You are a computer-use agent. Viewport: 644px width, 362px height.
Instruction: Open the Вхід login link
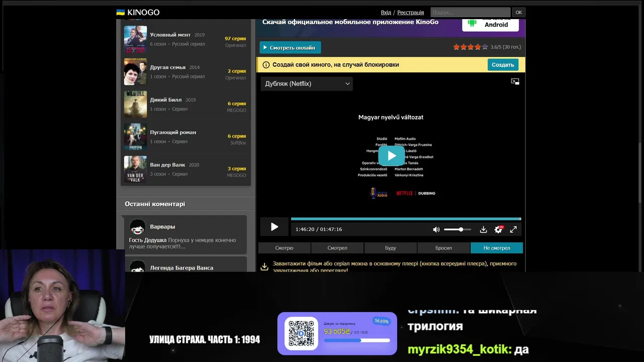pyautogui.click(x=386, y=13)
